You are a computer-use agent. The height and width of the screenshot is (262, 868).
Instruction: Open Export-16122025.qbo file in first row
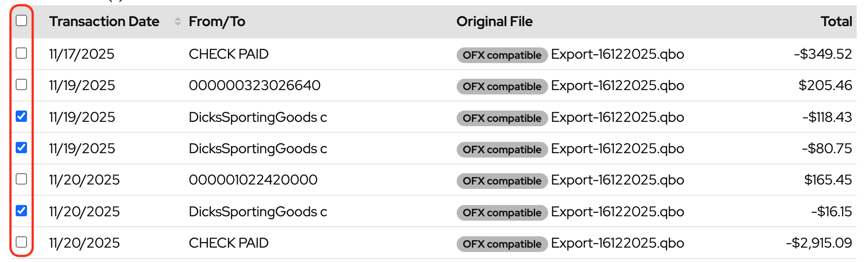pos(617,54)
